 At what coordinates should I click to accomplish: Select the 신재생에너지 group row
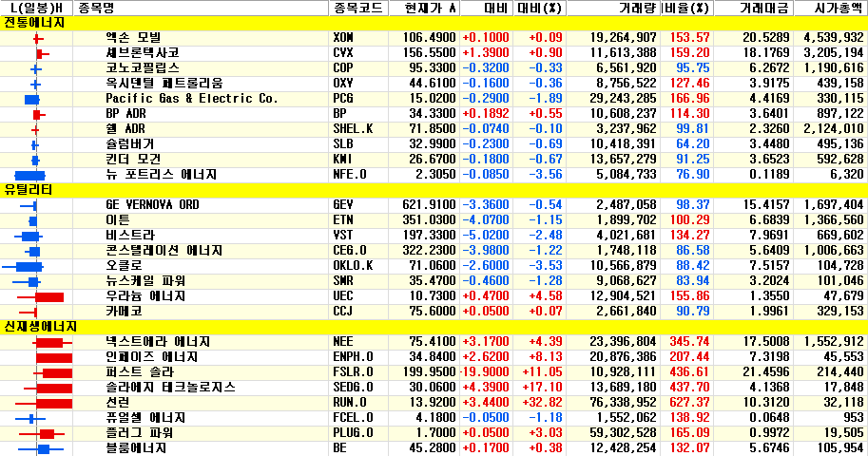point(434,327)
